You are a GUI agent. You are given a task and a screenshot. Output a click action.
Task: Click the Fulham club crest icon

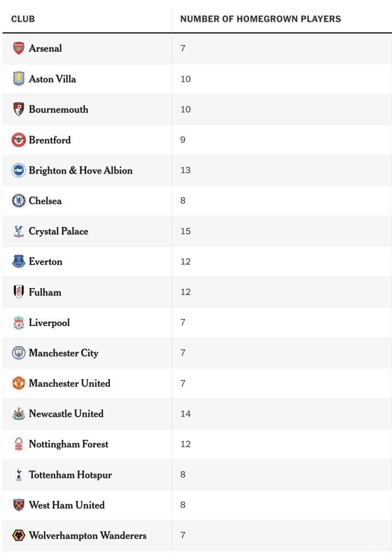(19, 292)
